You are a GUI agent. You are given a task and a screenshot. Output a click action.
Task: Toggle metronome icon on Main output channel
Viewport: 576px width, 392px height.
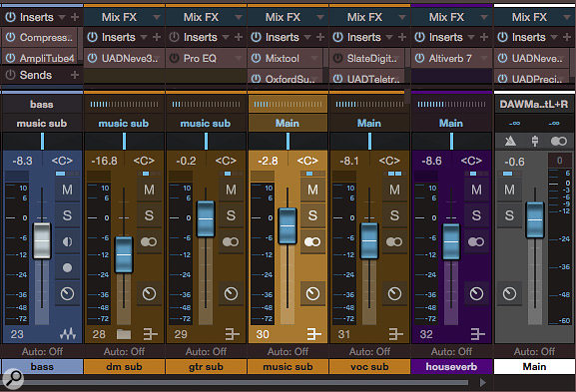pos(510,141)
